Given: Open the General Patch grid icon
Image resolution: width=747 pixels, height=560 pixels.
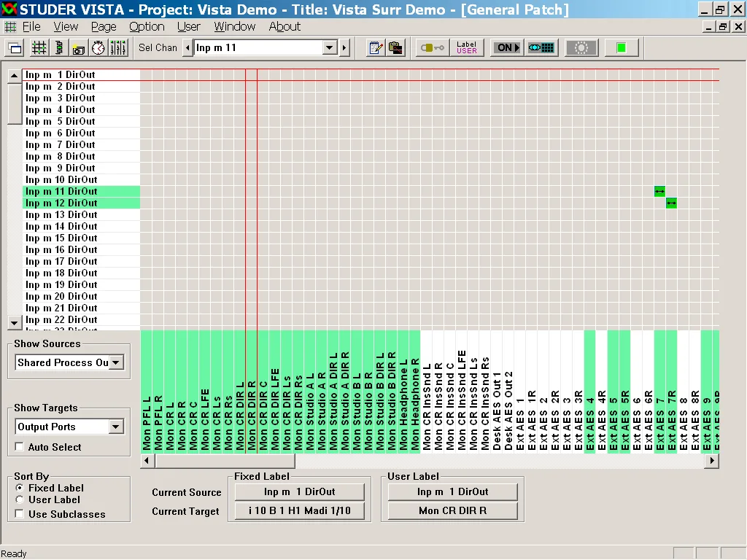Looking at the screenshot, I should tap(39, 48).
